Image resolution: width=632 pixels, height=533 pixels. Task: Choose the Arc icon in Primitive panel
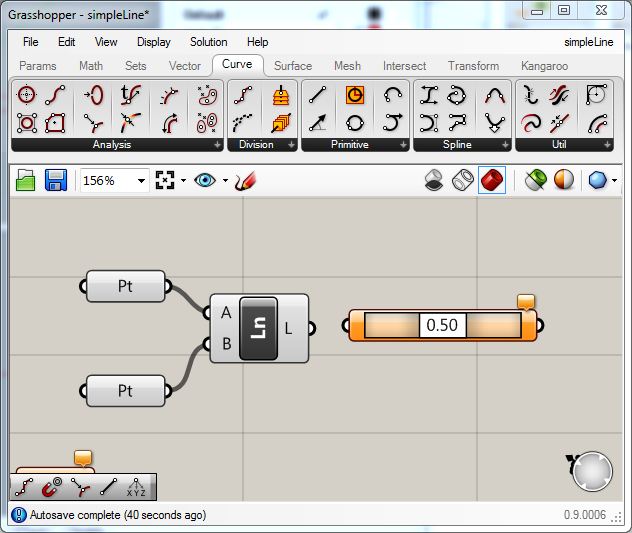[393, 95]
